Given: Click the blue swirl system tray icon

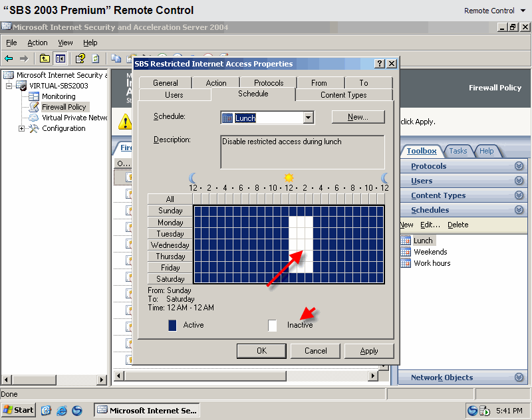Looking at the screenshot, I should [472, 411].
